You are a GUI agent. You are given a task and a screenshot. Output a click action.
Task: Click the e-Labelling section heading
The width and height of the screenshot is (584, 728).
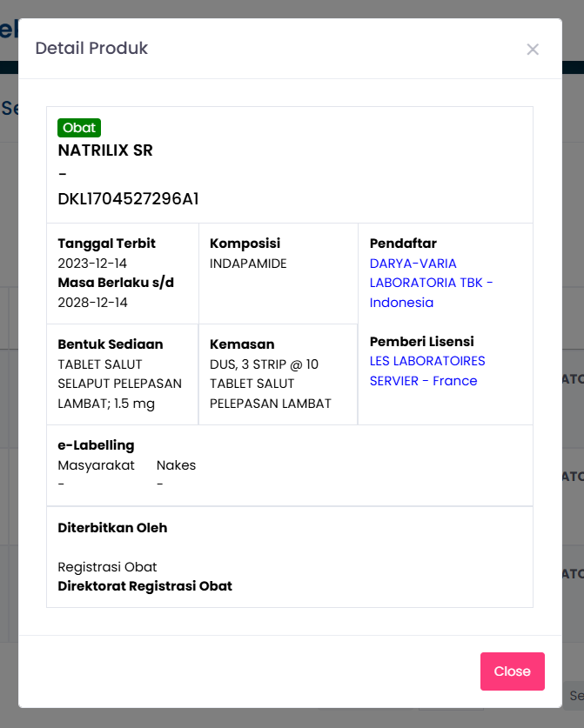96,445
